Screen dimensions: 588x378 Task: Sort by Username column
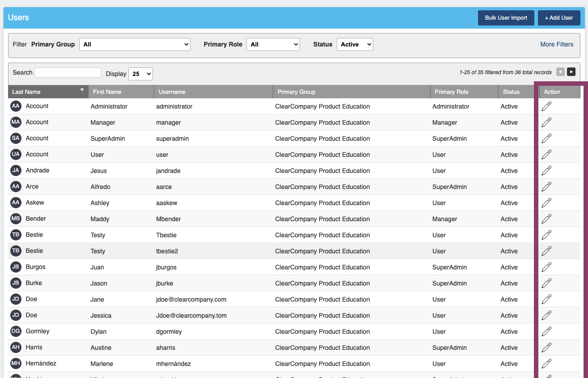[x=213, y=92]
